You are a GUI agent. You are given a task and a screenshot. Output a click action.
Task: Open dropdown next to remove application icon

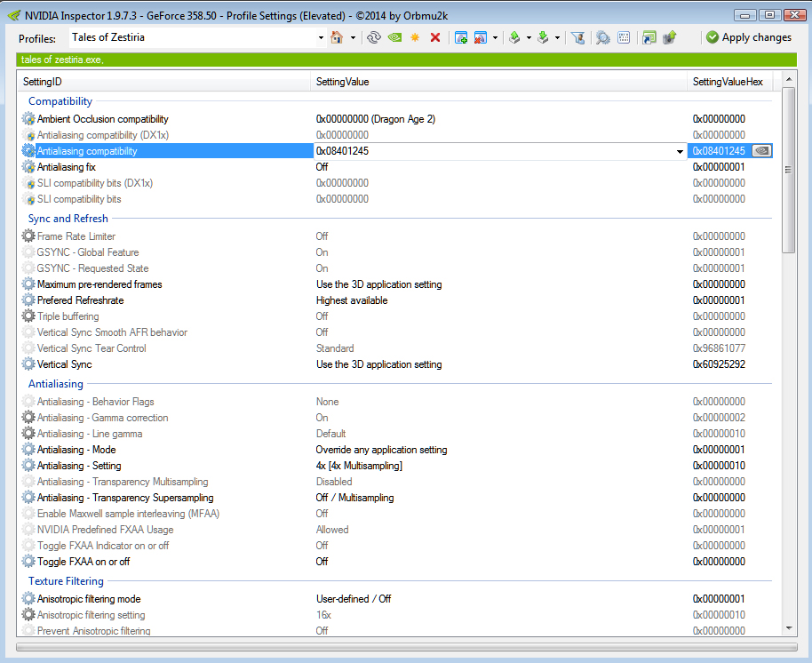[495, 38]
